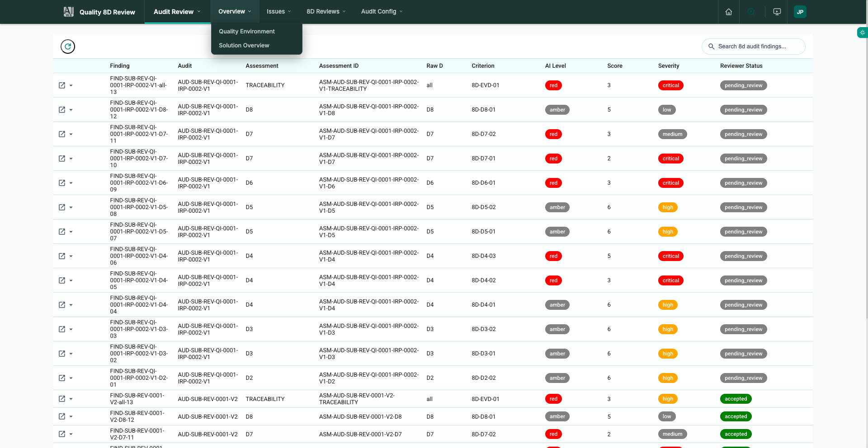Sort by the Reviewer Status column header
This screenshot has height=448, width=868.
tap(741, 66)
